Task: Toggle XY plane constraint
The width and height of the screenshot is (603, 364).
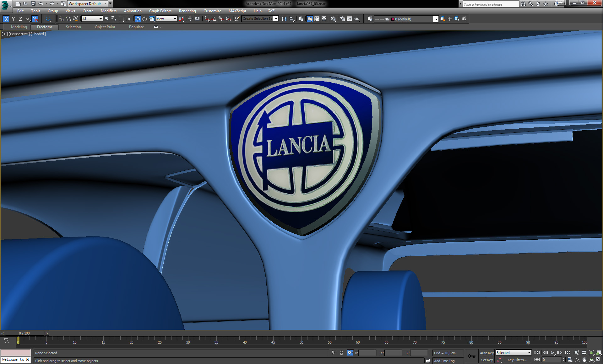Action: [x=28, y=19]
